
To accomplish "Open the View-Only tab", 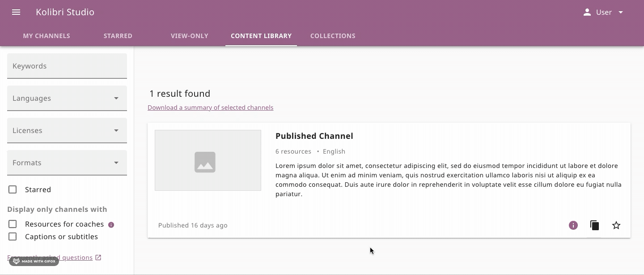I will [190, 36].
